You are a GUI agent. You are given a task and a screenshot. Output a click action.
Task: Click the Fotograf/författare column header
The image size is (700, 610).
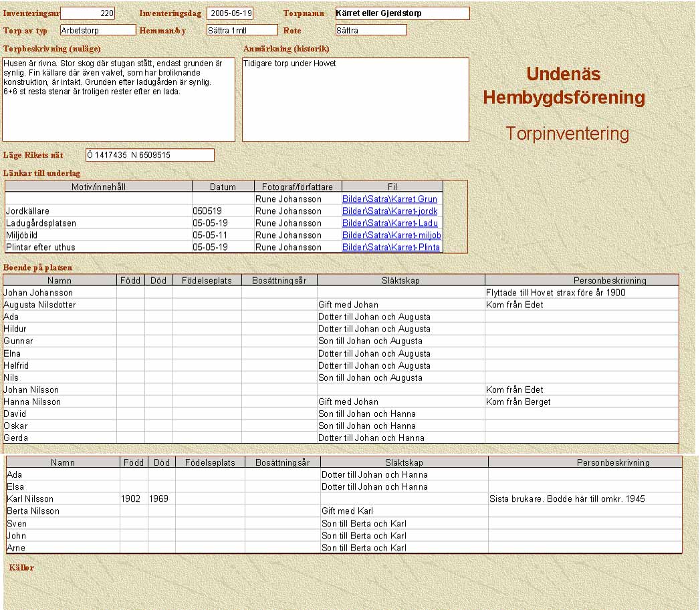[298, 187]
